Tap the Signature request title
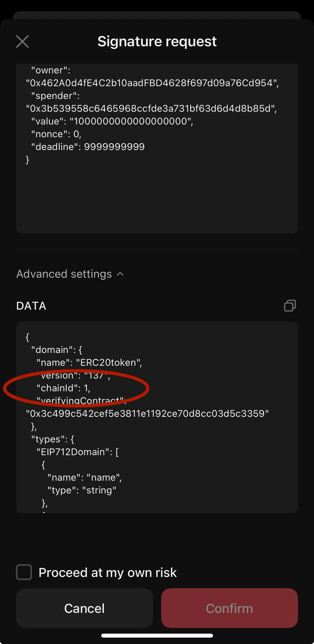Viewport: 314px width, 644px height. tap(157, 41)
